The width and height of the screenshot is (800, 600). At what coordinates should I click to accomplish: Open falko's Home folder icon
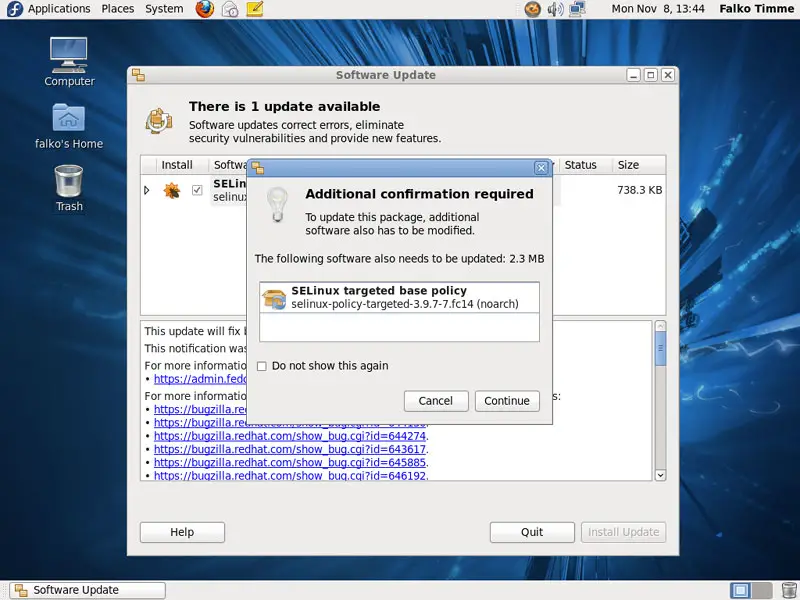click(x=68, y=125)
